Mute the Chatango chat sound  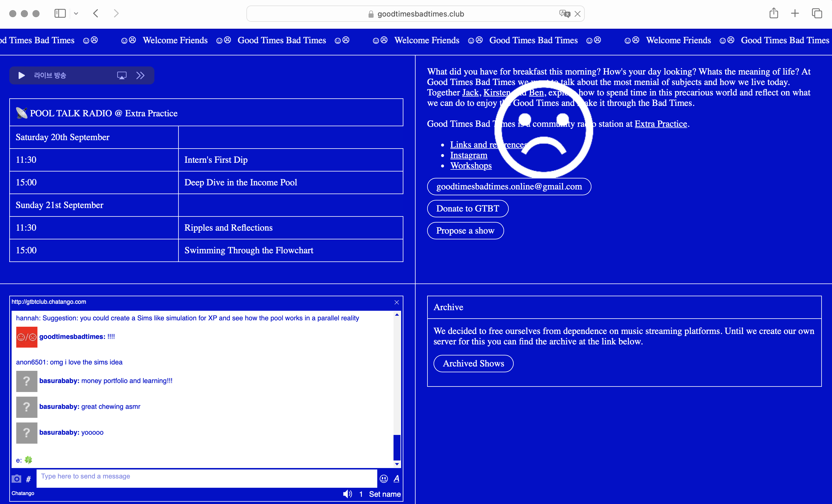(x=347, y=494)
